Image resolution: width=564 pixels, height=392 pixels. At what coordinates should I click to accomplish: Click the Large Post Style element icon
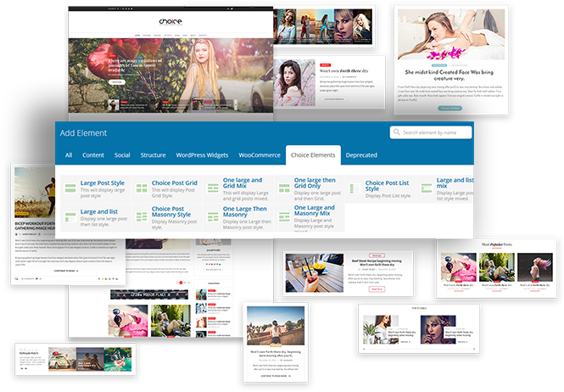point(70,188)
